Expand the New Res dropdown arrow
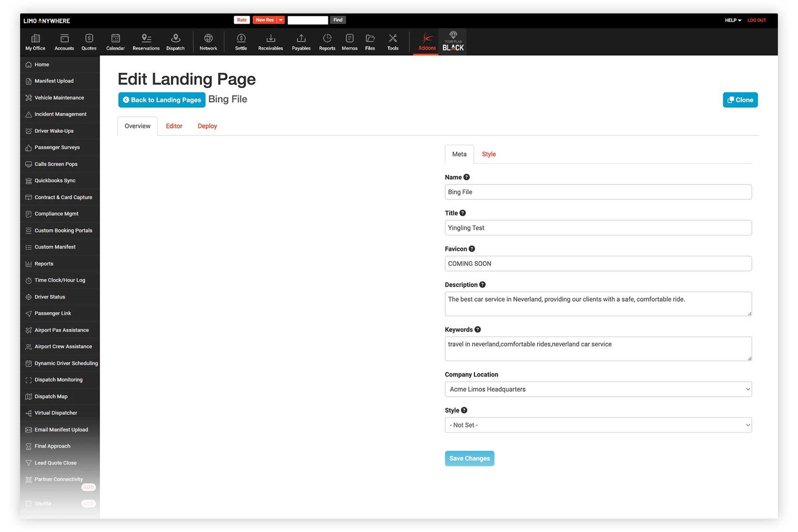The image size is (798, 532). coord(281,20)
